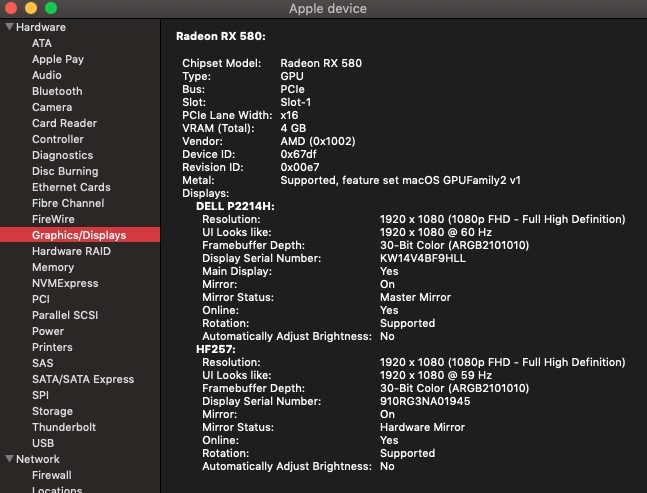The height and width of the screenshot is (493, 647).
Task: Collapse the Network section disclosure triangle
Action: [x=8, y=459]
